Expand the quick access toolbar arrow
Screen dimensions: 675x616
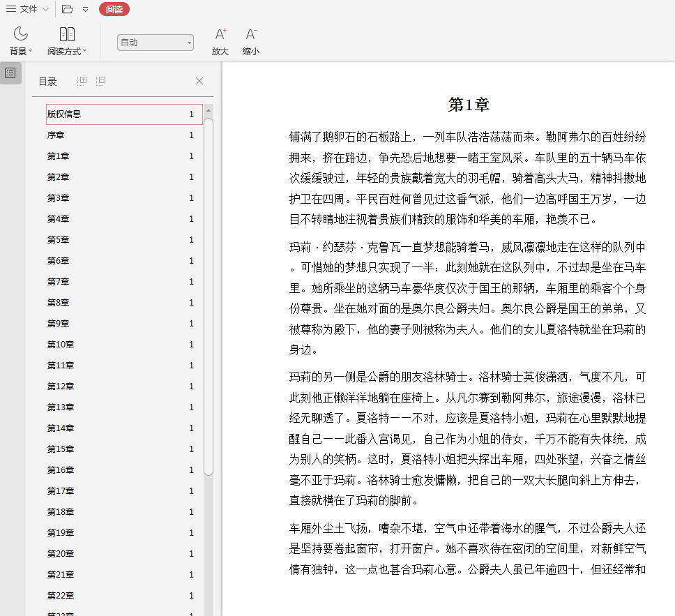point(85,9)
